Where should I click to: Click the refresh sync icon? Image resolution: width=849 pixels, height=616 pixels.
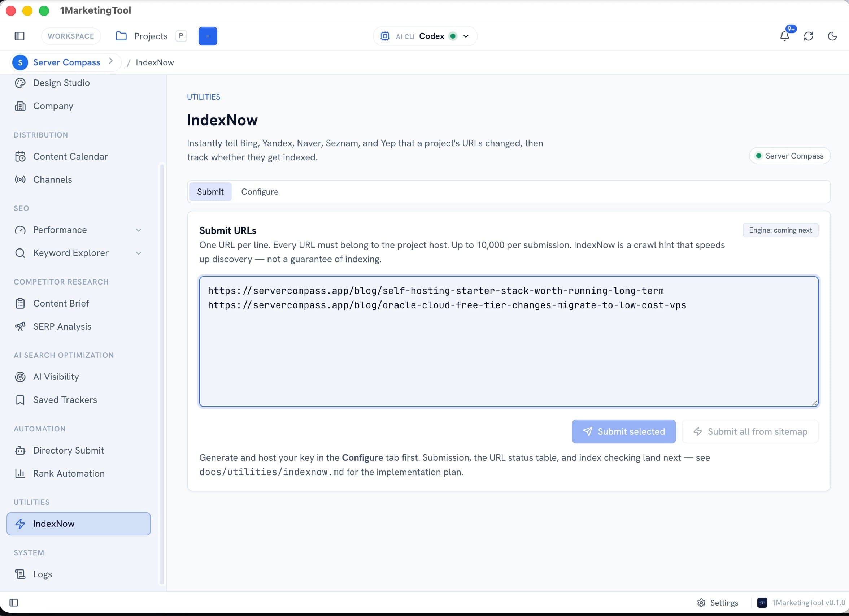click(x=809, y=36)
